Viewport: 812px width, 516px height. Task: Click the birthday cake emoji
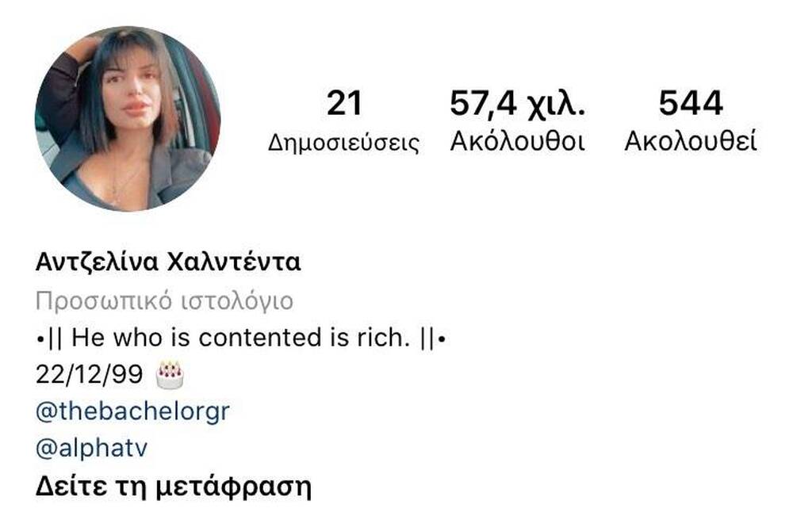[170, 375]
